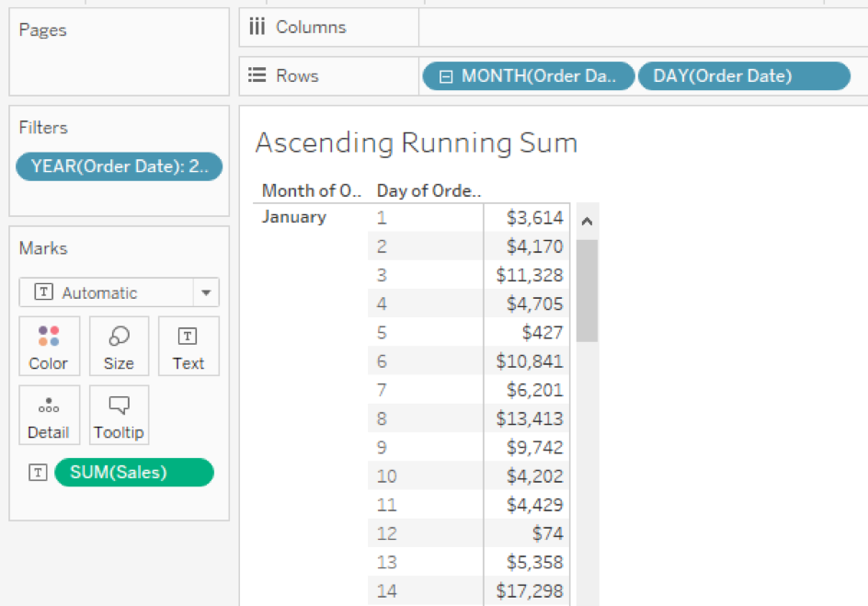Click the YEAR(Order Date) filter pill
The image size is (868, 606).
(119, 166)
